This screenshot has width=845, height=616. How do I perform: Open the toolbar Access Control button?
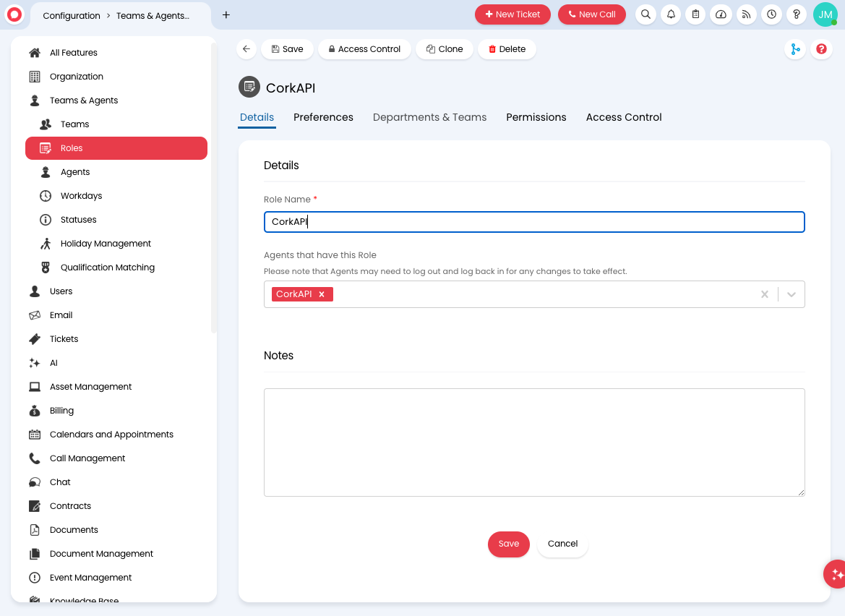click(x=365, y=49)
